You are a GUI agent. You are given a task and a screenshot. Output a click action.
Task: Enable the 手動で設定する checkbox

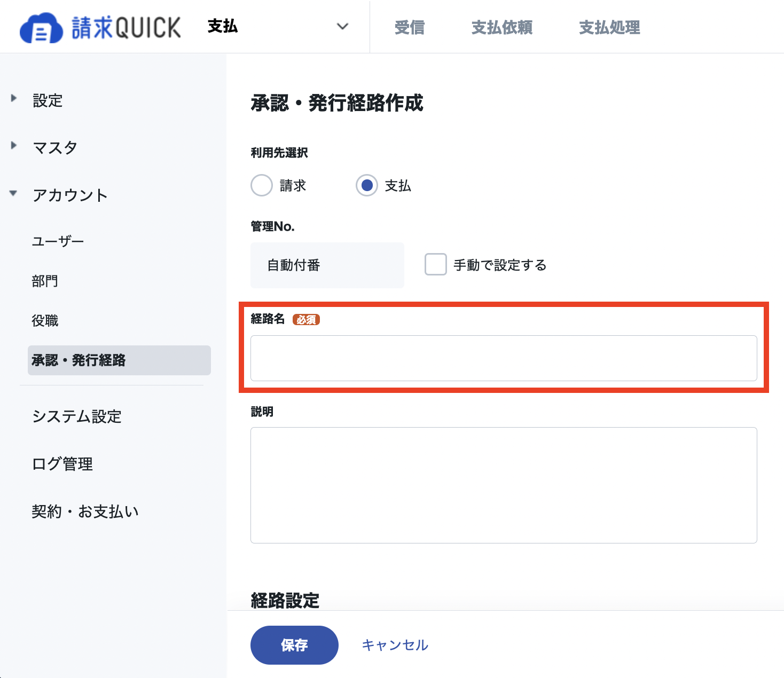pyautogui.click(x=436, y=264)
